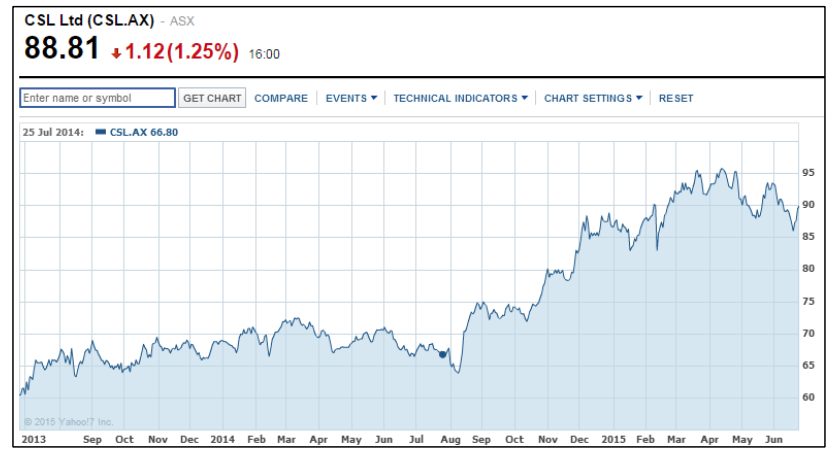Screen dimensions: 837x458
Task: Click the CSL Ltd (CSL.AX) title
Action: coord(89,20)
